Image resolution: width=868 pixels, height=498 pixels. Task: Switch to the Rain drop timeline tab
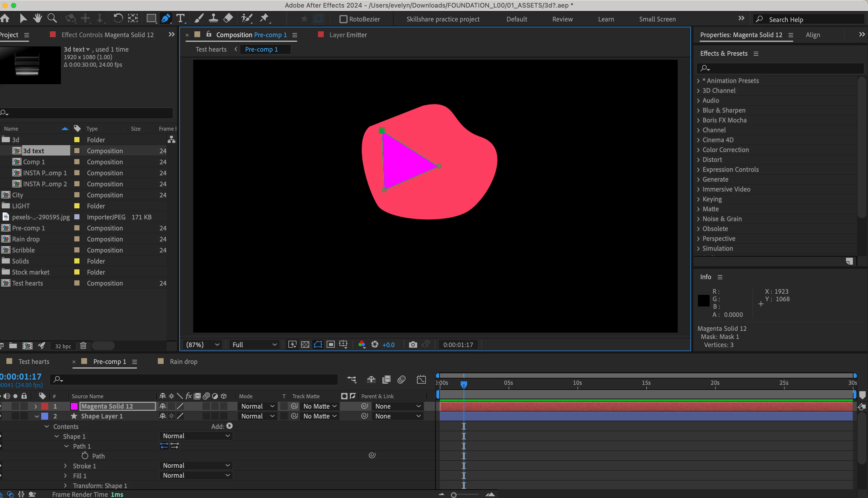pos(183,362)
